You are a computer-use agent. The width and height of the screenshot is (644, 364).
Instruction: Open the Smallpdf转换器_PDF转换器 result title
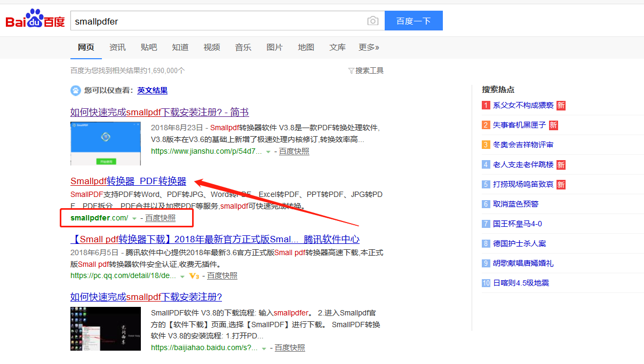[129, 181]
